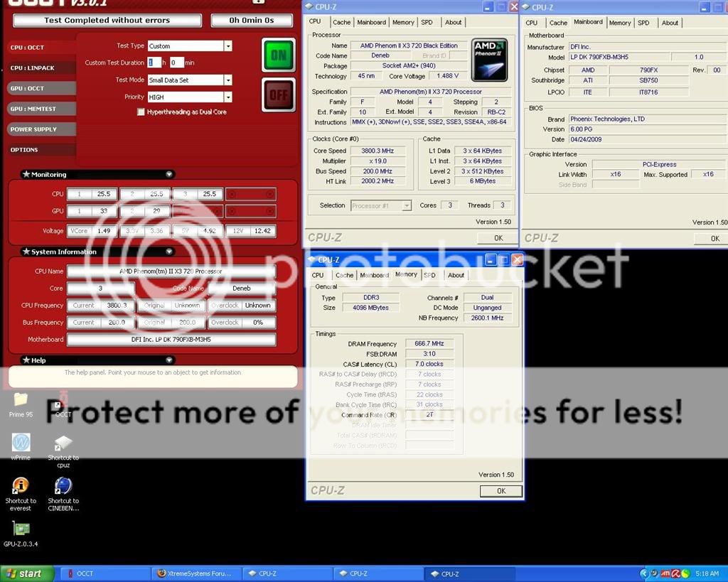This screenshot has width=728, height=582.
Task: Collapse the System Information panel
Action: coord(169,251)
